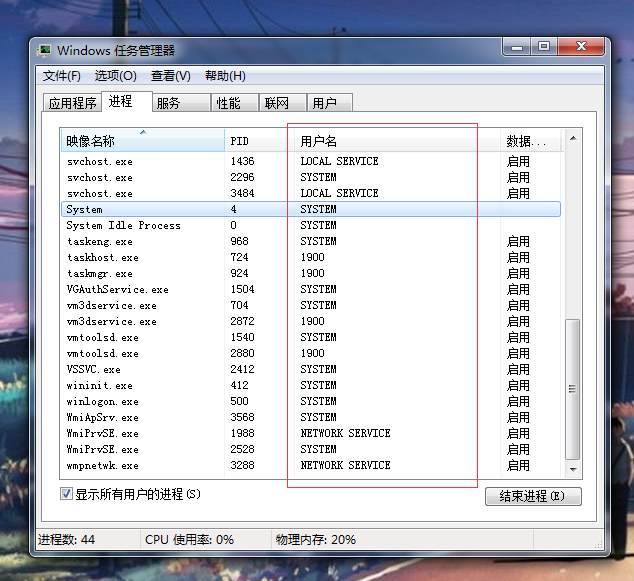Select the VGAuthService.exe process row
This screenshot has width=634, height=581.
point(311,289)
